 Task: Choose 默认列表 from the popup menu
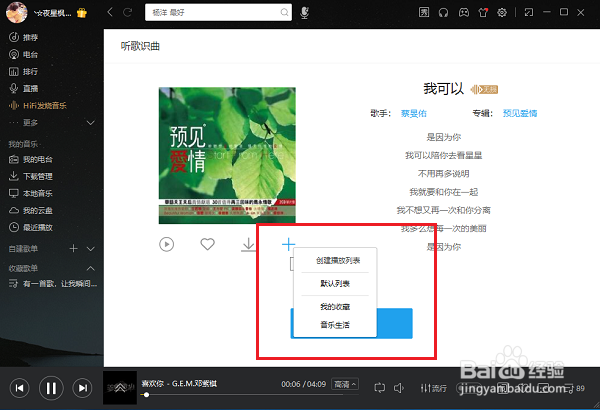point(335,284)
